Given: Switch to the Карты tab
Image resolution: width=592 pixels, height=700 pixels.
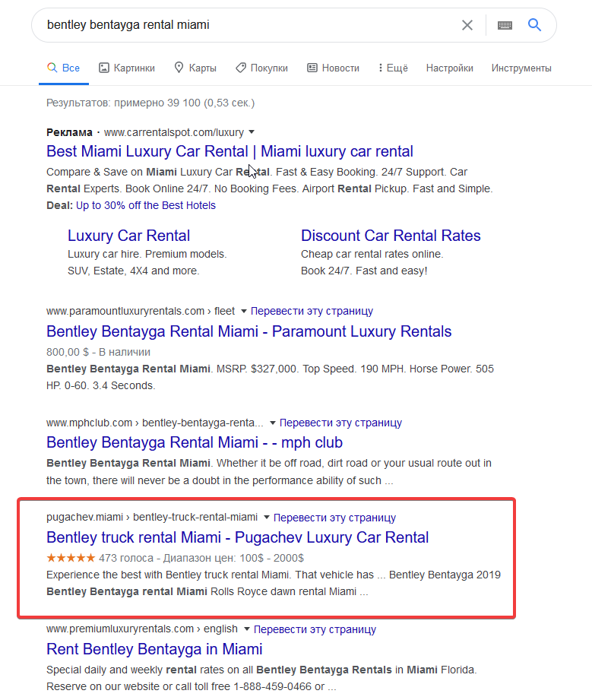Looking at the screenshot, I should point(195,68).
